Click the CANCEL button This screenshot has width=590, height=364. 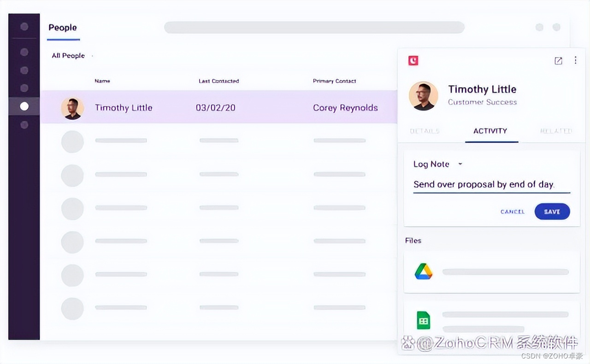pos(513,211)
